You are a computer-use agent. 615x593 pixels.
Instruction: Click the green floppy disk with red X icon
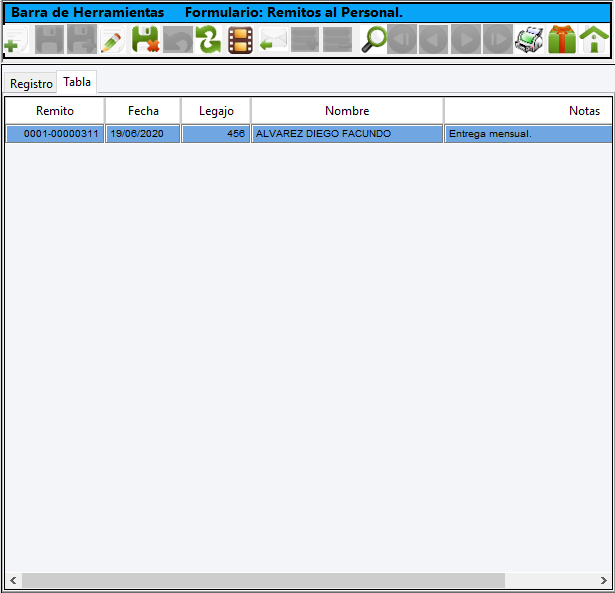coord(145,40)
